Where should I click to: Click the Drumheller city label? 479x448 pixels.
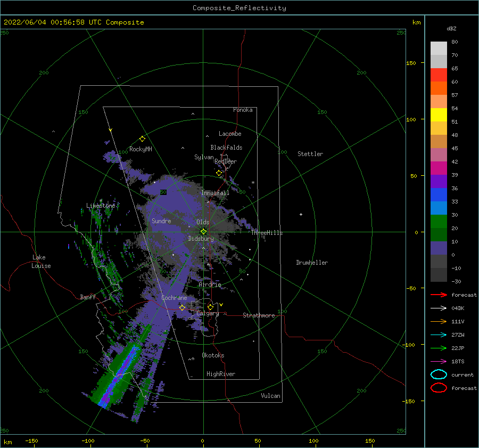312,263
